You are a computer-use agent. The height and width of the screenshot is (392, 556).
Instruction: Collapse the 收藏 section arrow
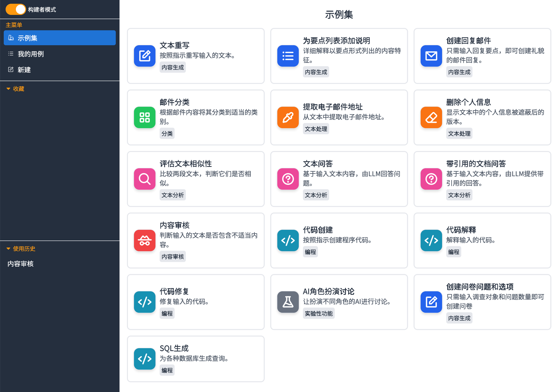tap(8, 89)
